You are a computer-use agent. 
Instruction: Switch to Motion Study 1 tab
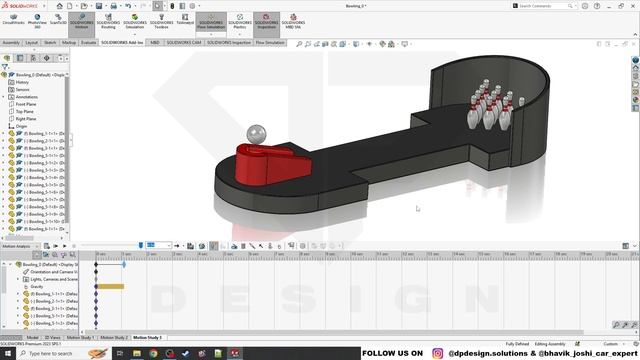[80, 338]
